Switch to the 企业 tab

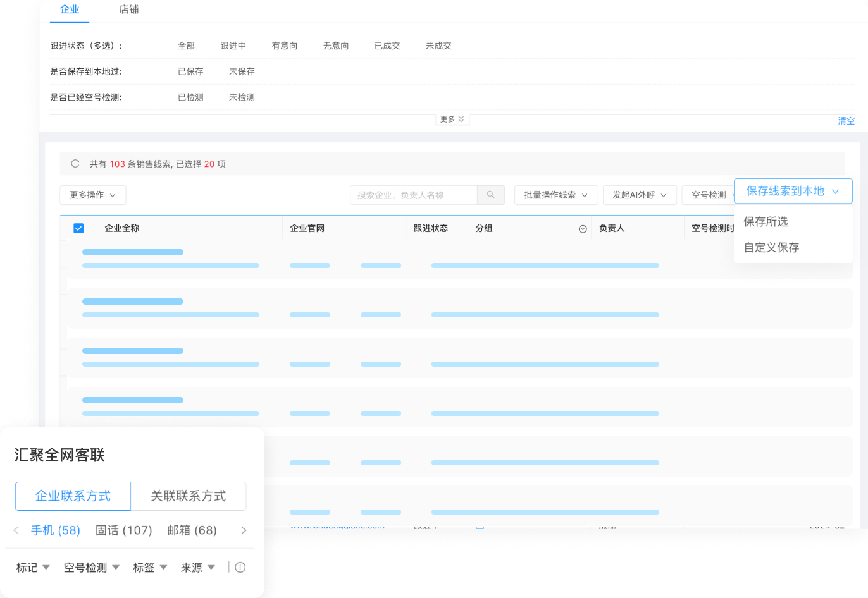point(70,9)
